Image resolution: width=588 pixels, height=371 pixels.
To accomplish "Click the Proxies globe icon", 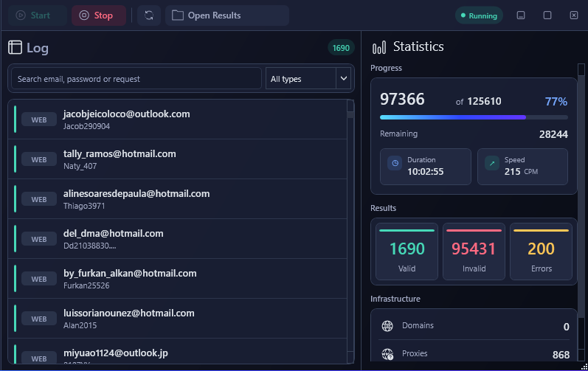I will (x=387, y=354).
